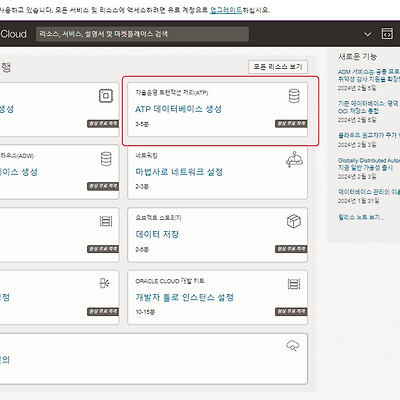Image resolution: width=400 pixels, height=400 pixels.
Task: Open Globally Distributed Autonomous news link
Action: [x=369, y=164]
